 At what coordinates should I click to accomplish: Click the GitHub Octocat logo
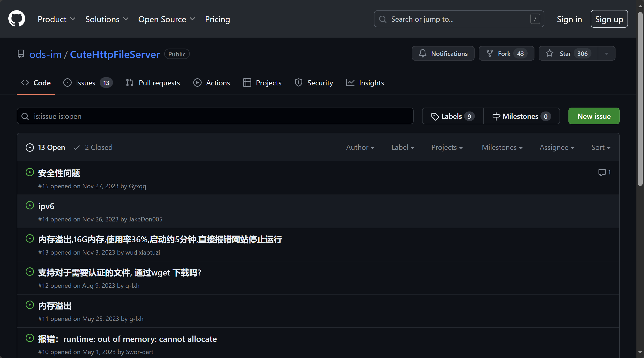[x=17, y=19]
